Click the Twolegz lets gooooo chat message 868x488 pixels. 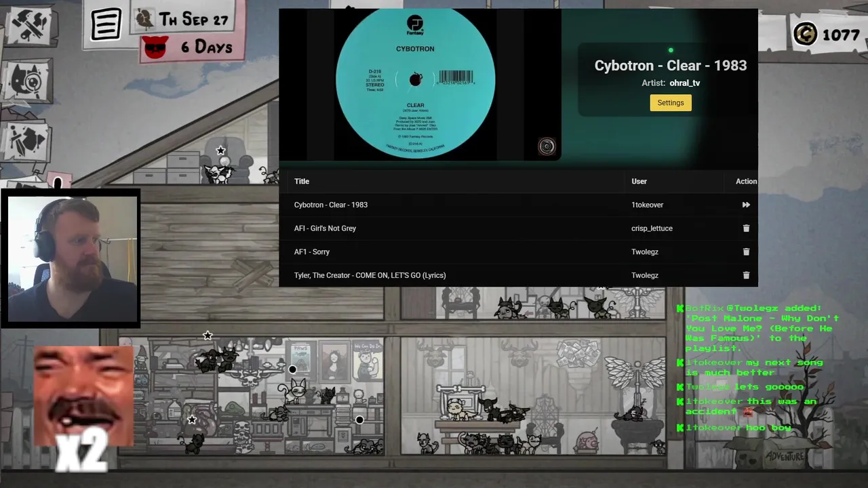(x=741, y=387)
